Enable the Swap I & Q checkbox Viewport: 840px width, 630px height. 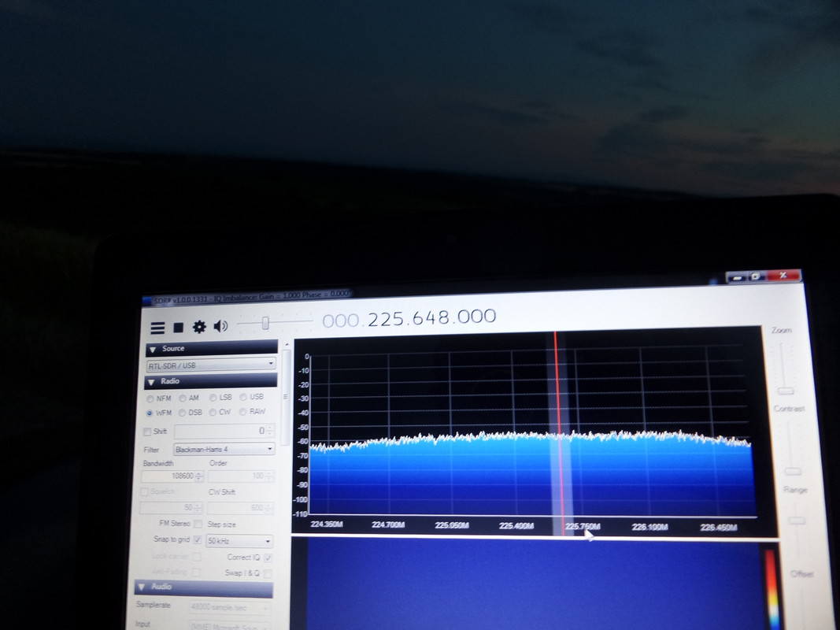tap(268, 573)
